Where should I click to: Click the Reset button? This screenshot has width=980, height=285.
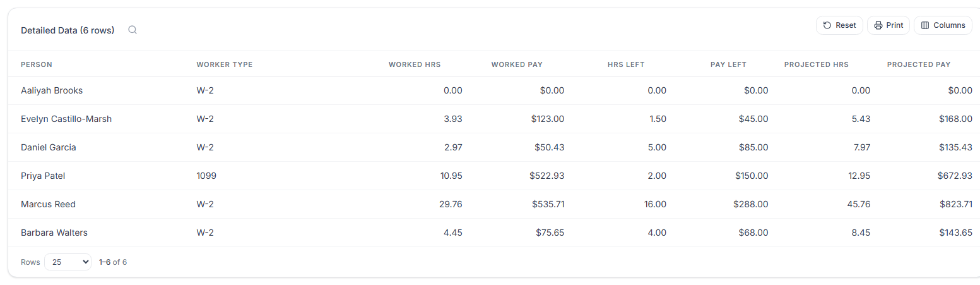pyautogui.click(x=839, y=25)
